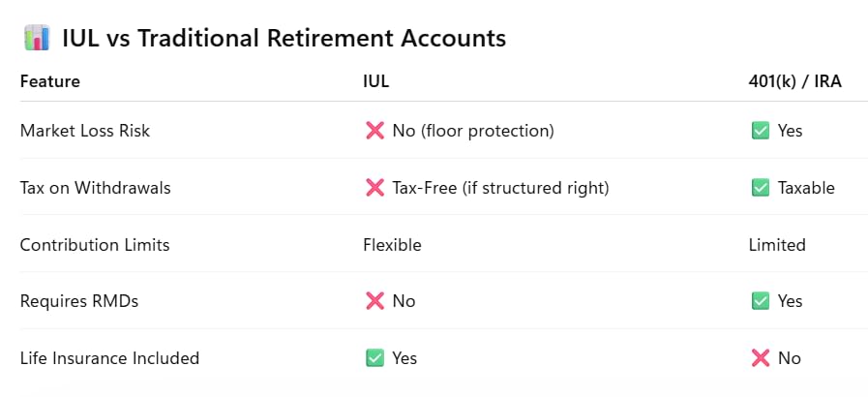This screenshot has height=397, width=868.
Task: Select the 401(k) / IRA column header
Action: pos(794,81)
